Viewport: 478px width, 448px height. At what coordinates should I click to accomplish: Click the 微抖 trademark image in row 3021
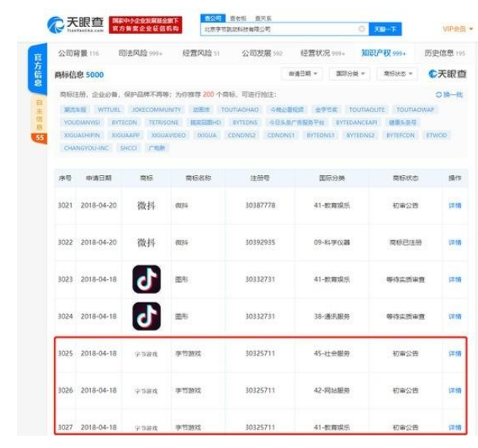point(146,206)
